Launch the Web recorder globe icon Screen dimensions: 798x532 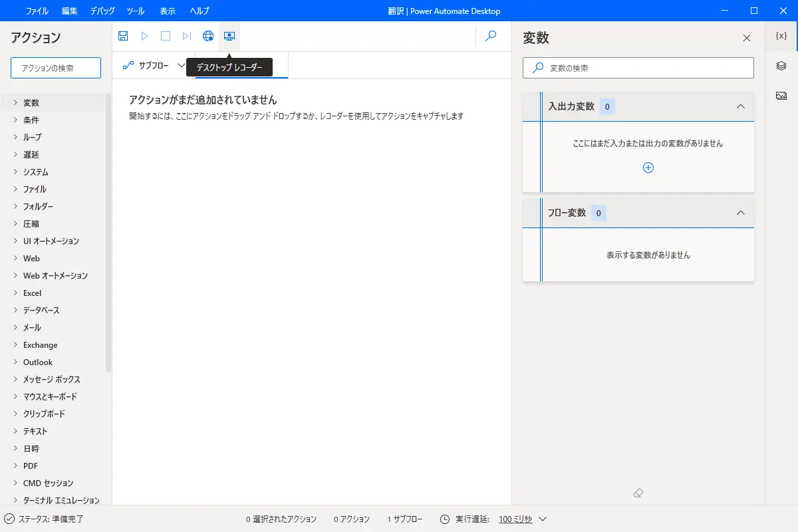point(208,36)
